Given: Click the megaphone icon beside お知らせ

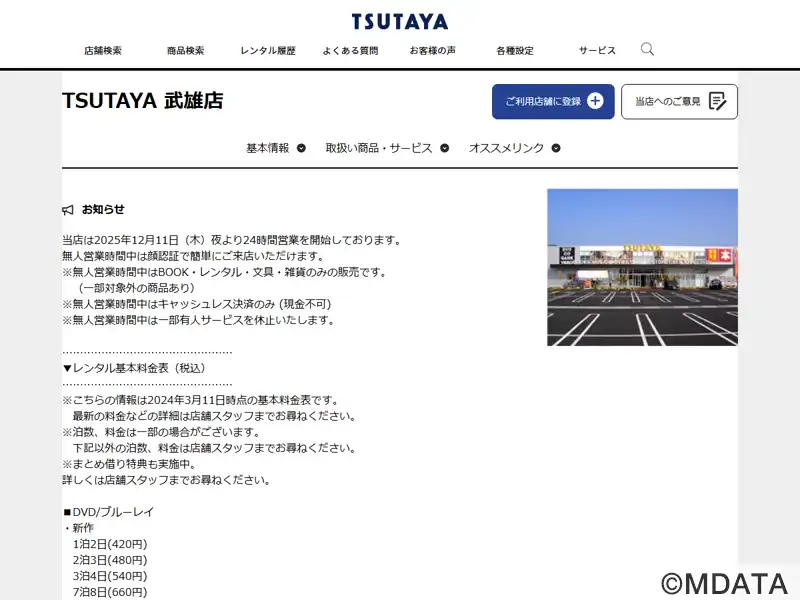Looking at the screenshot, I should point(68,210).
